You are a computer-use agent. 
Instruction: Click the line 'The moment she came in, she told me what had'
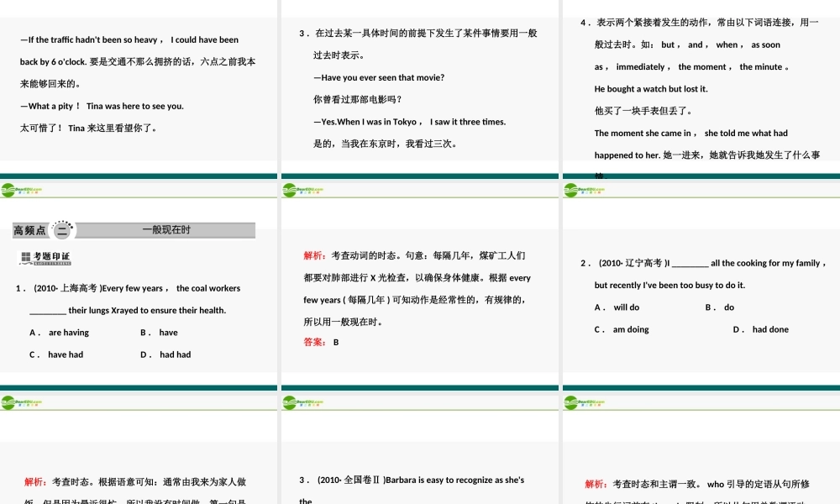(691, 133)
